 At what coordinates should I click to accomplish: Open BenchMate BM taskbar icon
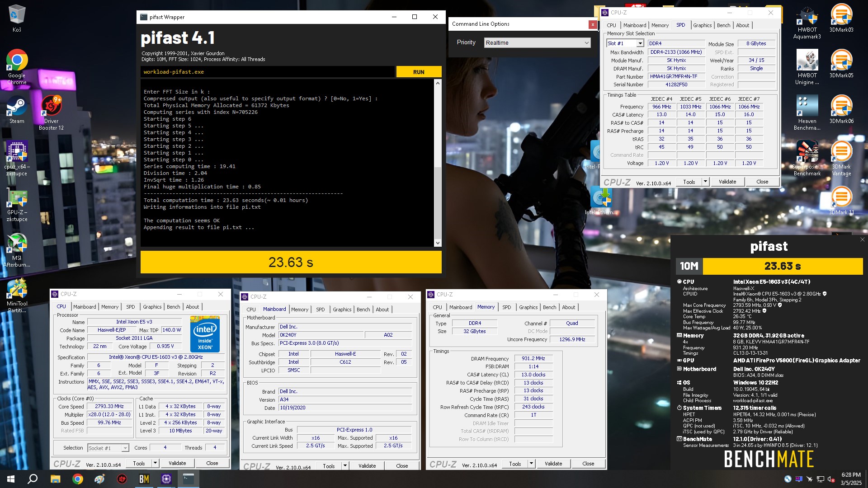(144, 479)
